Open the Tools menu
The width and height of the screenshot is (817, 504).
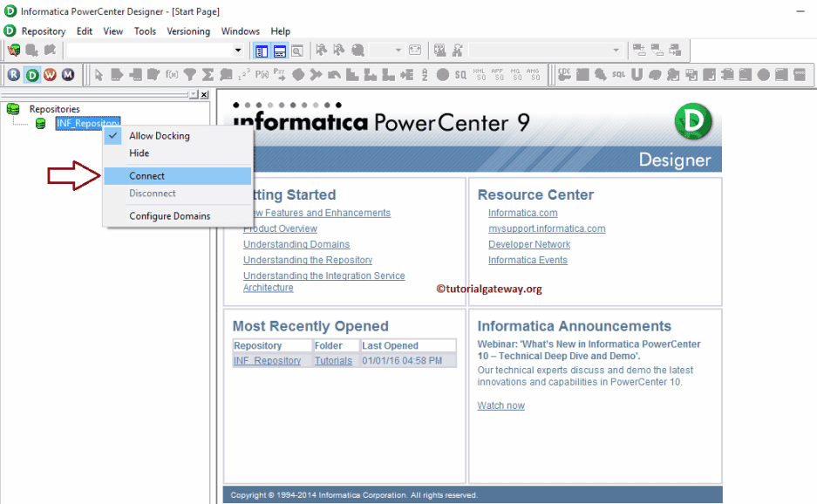(145, 31)
